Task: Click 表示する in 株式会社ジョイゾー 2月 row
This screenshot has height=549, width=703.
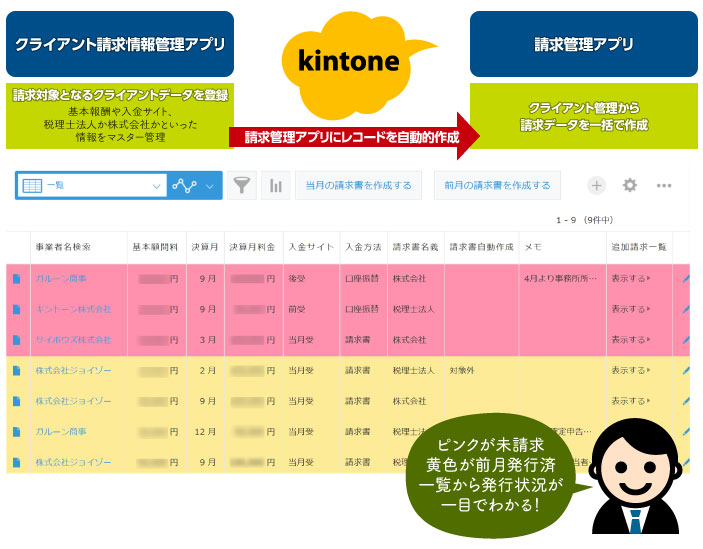Action: pyautogui.click(x=630, y=370)
